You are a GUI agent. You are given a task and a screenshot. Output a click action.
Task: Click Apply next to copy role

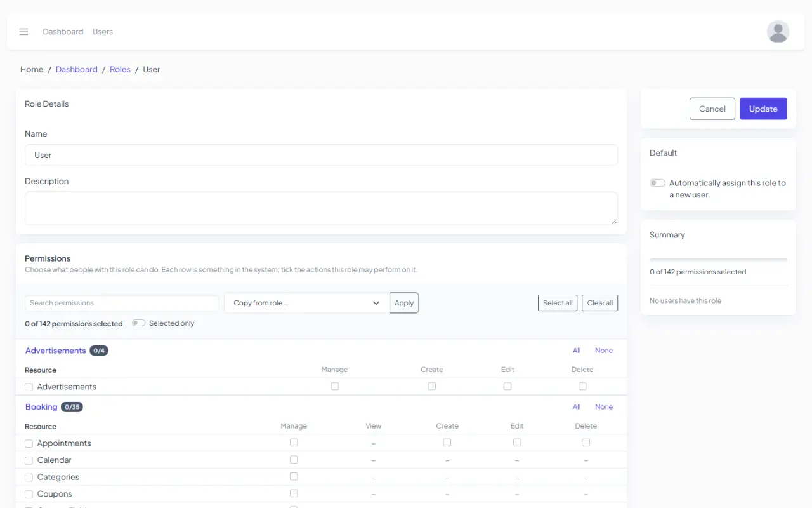point(404,303)
